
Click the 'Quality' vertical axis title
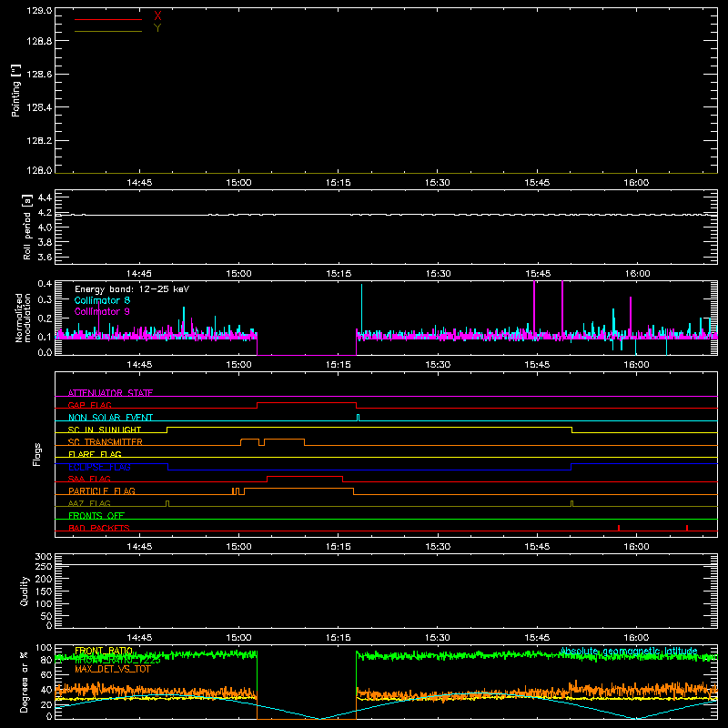click(25, 591)
